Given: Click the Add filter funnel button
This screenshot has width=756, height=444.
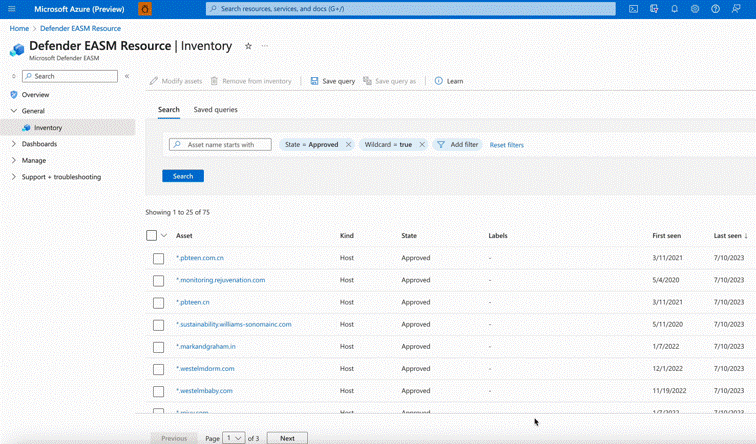Looking at the screenshot, I should point(458,145).
